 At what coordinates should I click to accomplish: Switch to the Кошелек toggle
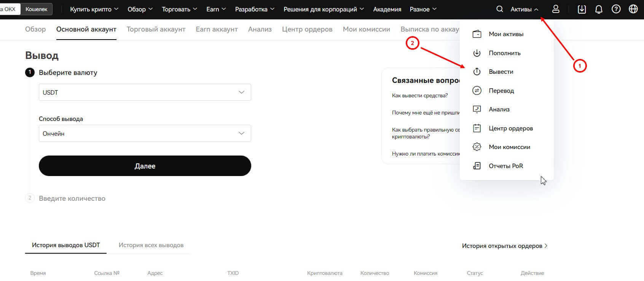36,9
